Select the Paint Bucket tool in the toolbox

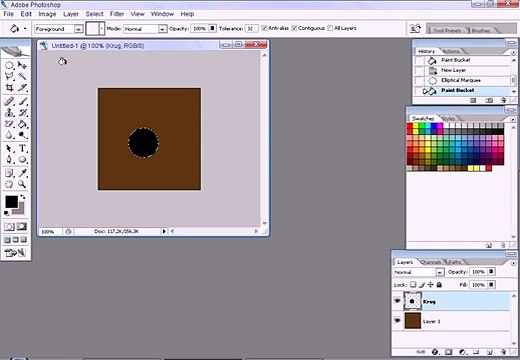[22, 124]
